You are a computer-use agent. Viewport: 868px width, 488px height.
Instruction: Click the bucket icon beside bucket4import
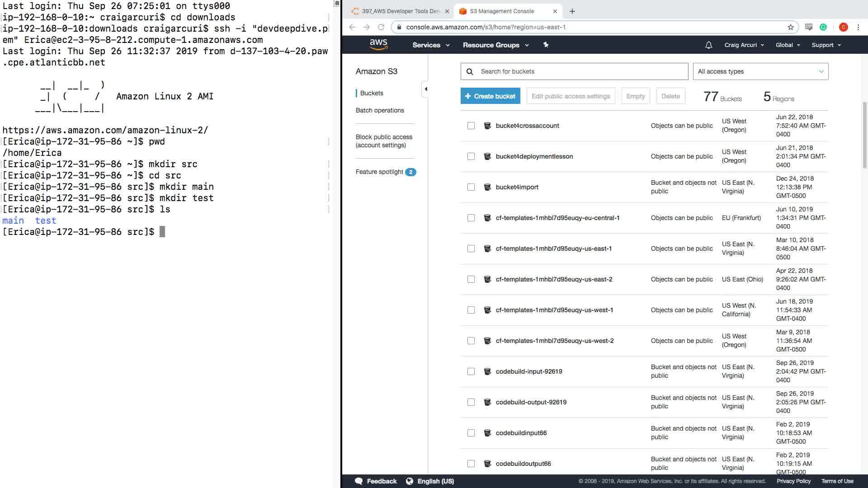487,187
